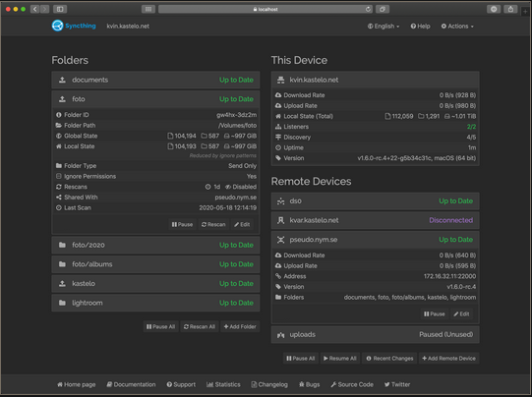Click the send-only upload icon beside documents
Image resolution: width=532 pixels, height=397 pixels.
pos(62,80)
